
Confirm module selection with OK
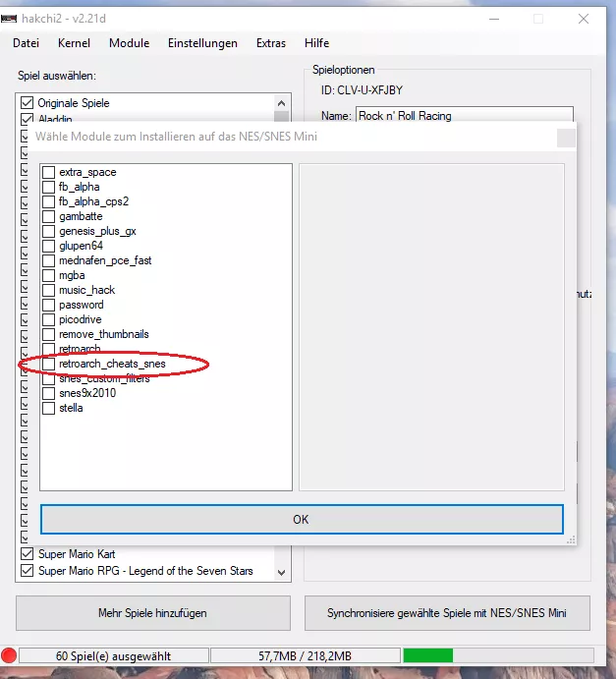pos(301,520)
